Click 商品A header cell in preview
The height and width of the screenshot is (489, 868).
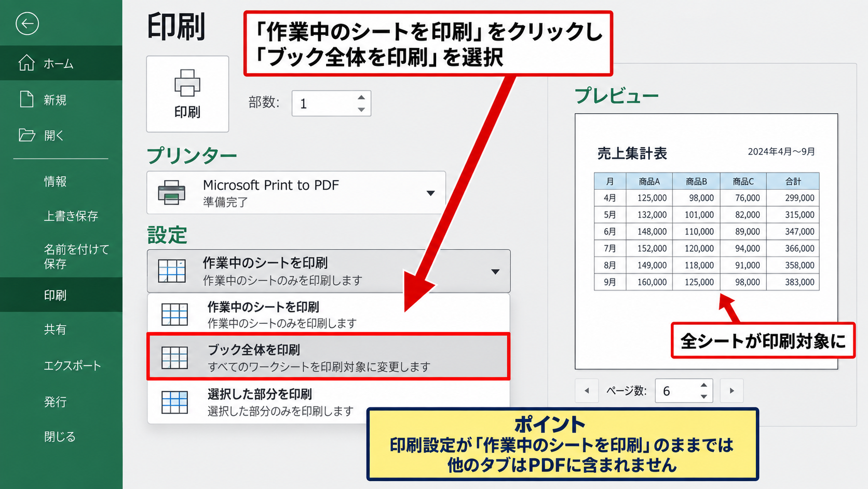pos(649,181)
